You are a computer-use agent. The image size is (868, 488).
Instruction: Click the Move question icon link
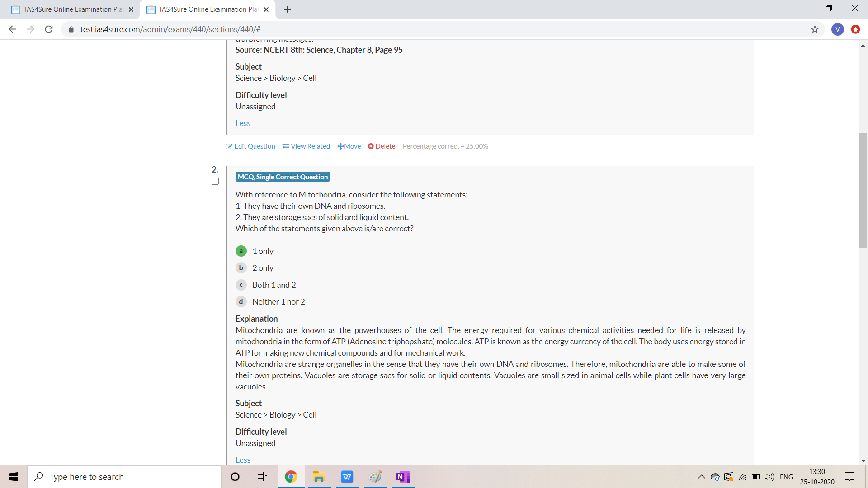349,146
